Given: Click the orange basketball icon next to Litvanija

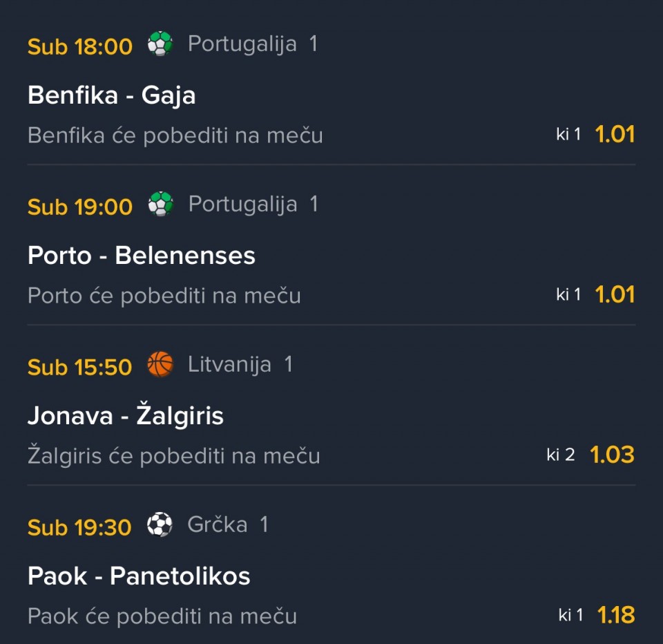Looking at the screenshot, I should pyautogui.click(x=160, y=364).
